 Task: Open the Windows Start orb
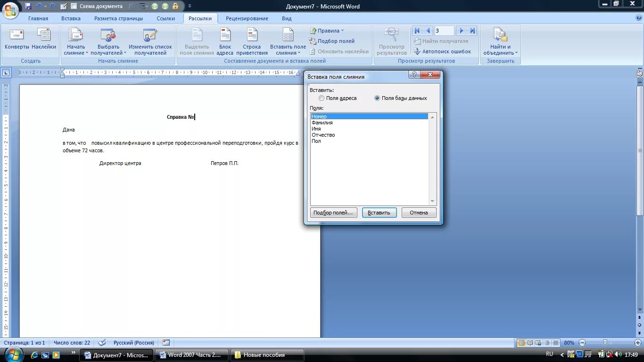[13, 354]
